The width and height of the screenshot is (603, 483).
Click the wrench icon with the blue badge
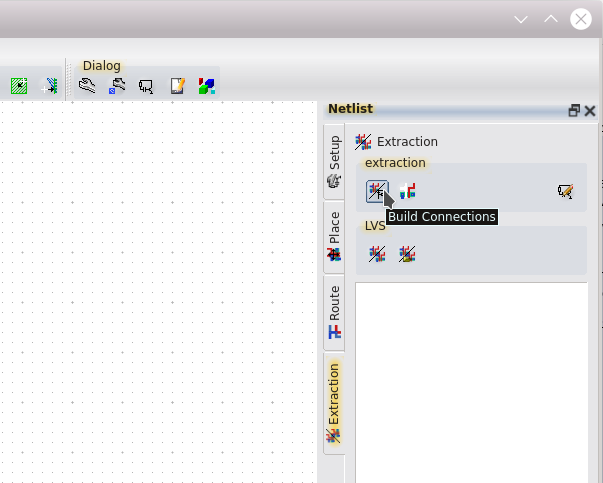(x=117, y=86)
